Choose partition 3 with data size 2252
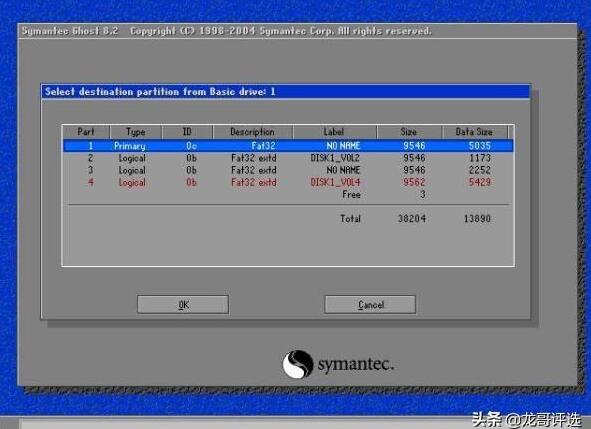This screenshot has height=429, width=591. 288,170
